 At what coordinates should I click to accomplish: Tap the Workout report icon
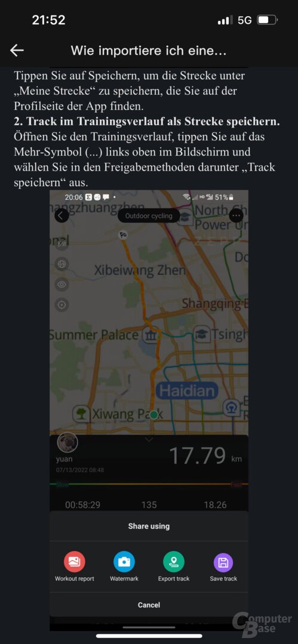point(75,562)
